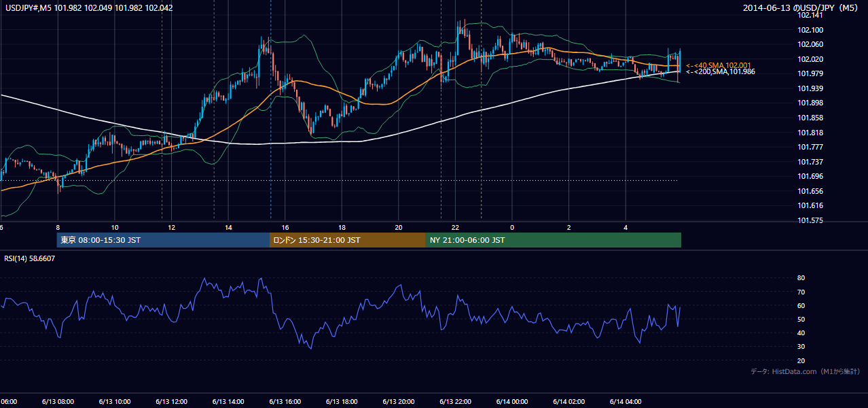The height and width of the screenshot is (408, 868).
Task: Click the '2014-06-13 のUSD/JPY (M5)' chart title
Action: point(801,7)
